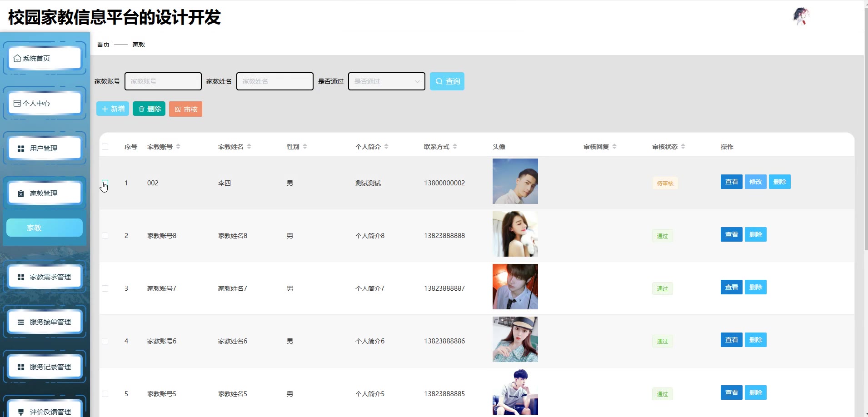The width and height of the screenshot is (868, 417).
Task: Click the 通过 status tag for 家教账号8
Action: click(663, 236)
